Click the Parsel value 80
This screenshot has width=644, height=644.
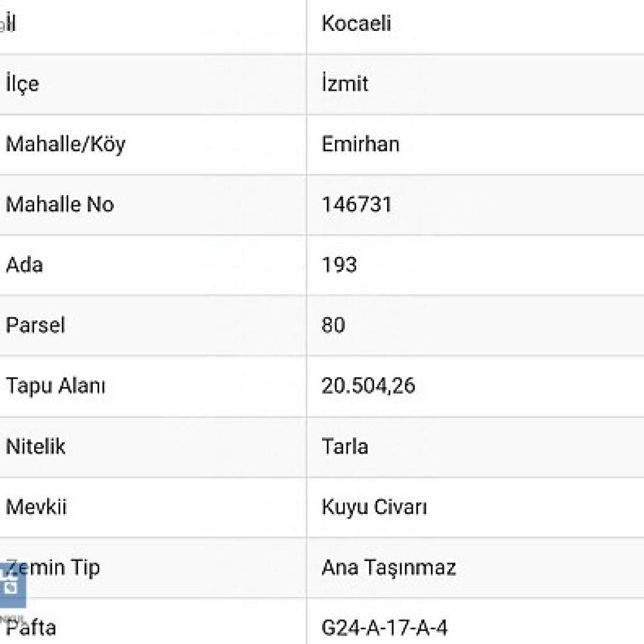coord(333,325)
